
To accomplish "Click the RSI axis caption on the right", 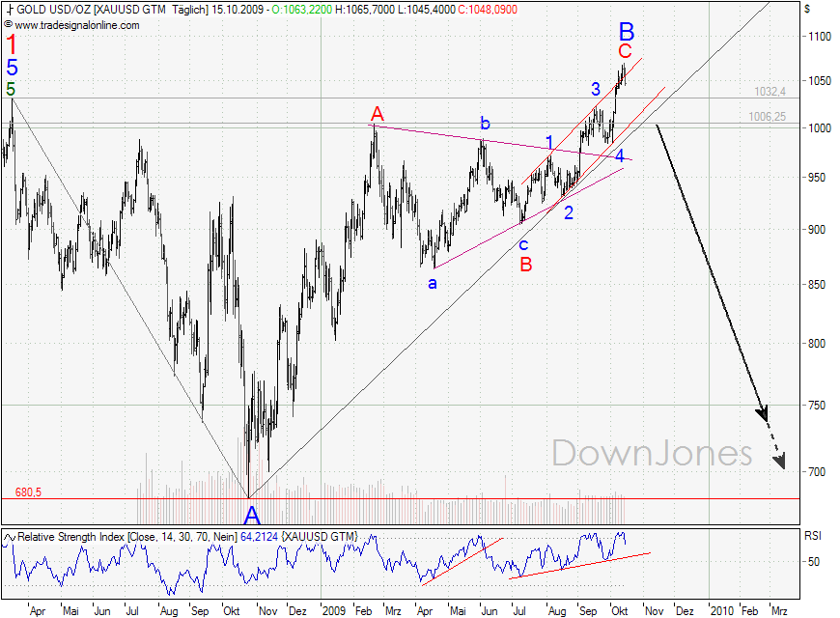I will [813, 536].
